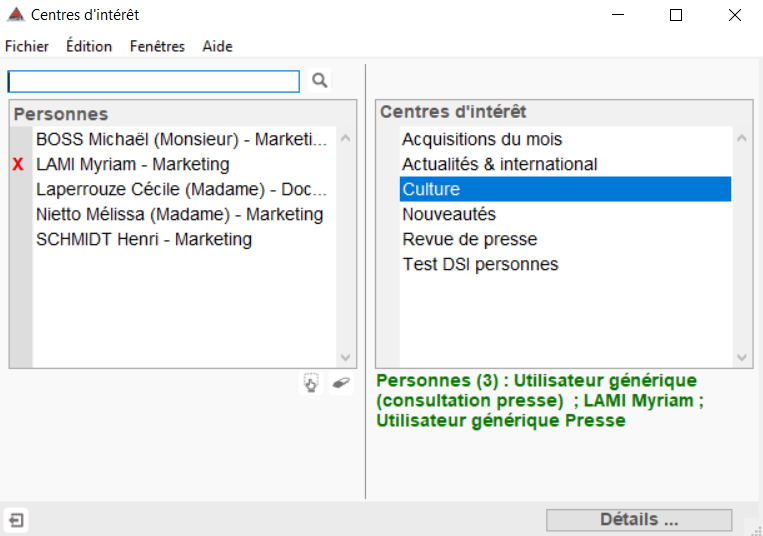763x536 pixels.
Task: Toggle selection margin beside SCHMIDT Henri
Action: pos(21,239)
